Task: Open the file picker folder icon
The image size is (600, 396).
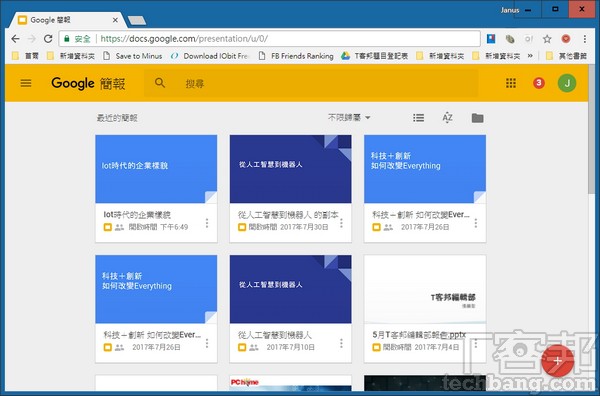Action: [477, 118]
